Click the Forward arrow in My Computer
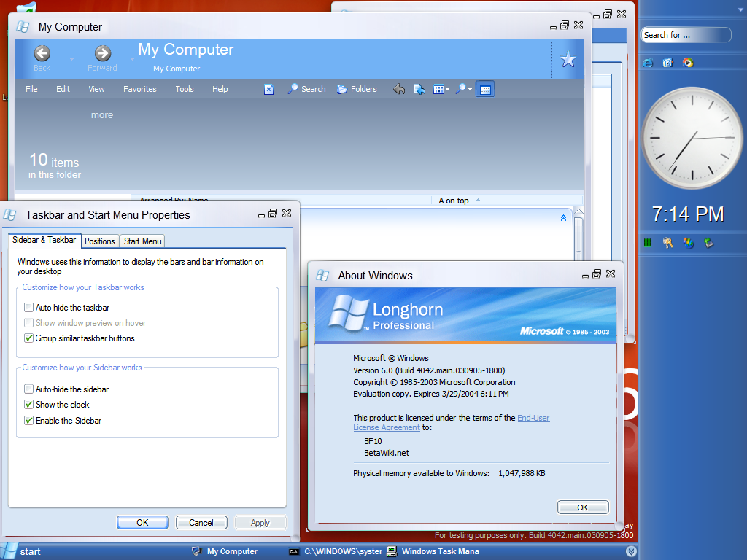 pos(102,53)
